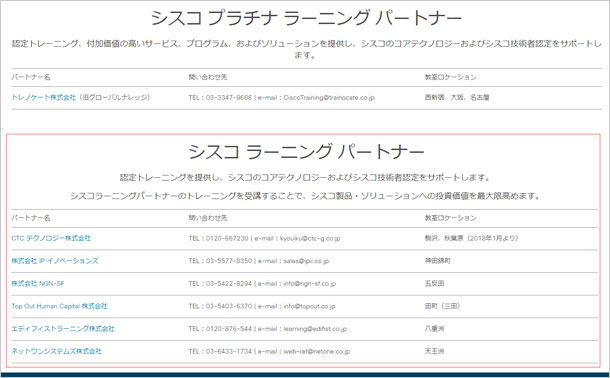Open the トレノケート株式会社 partner link
This screenshot has width=610, height=378.
click(44, 98)
